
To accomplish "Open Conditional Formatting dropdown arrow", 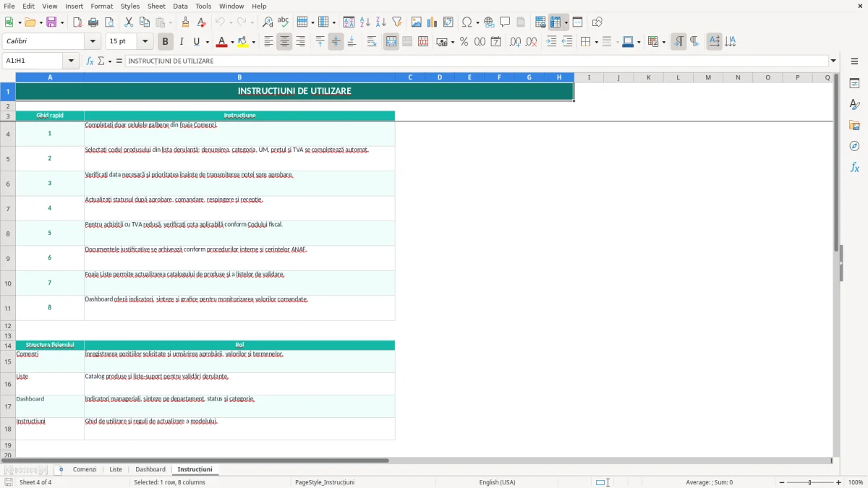I will point(663,42).
